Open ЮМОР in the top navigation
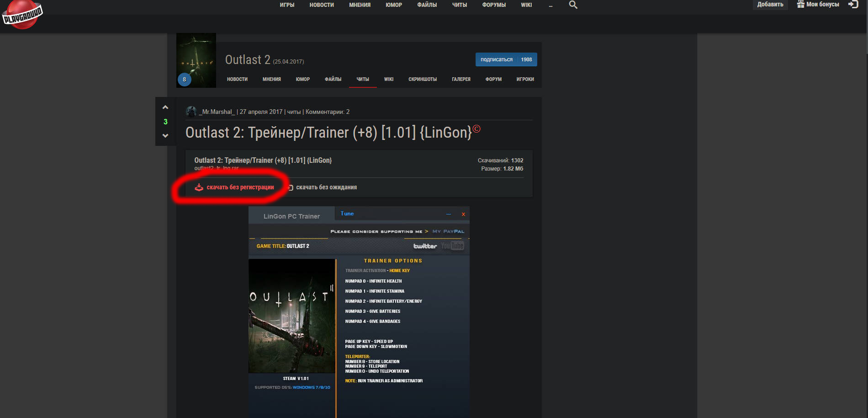The width and height of the screenshot is (868, 418). tap(394, 5)
